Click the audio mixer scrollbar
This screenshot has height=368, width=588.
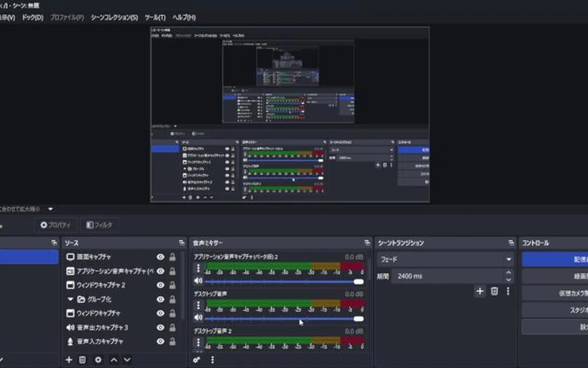[369, 268]
